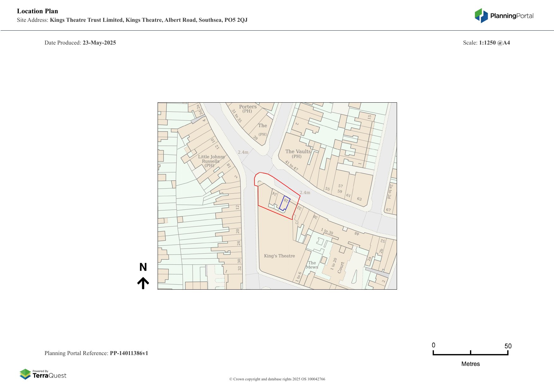Image resolution: width=554 pixels, height=392 pixels.
Task: Click the TerraQuest layered logo icon
Action: 25,374
